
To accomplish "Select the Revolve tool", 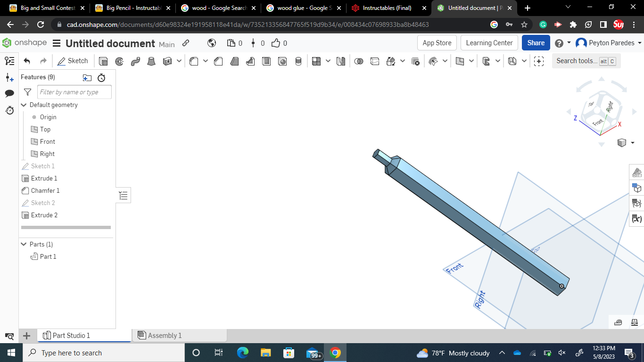I will point(119,61).
